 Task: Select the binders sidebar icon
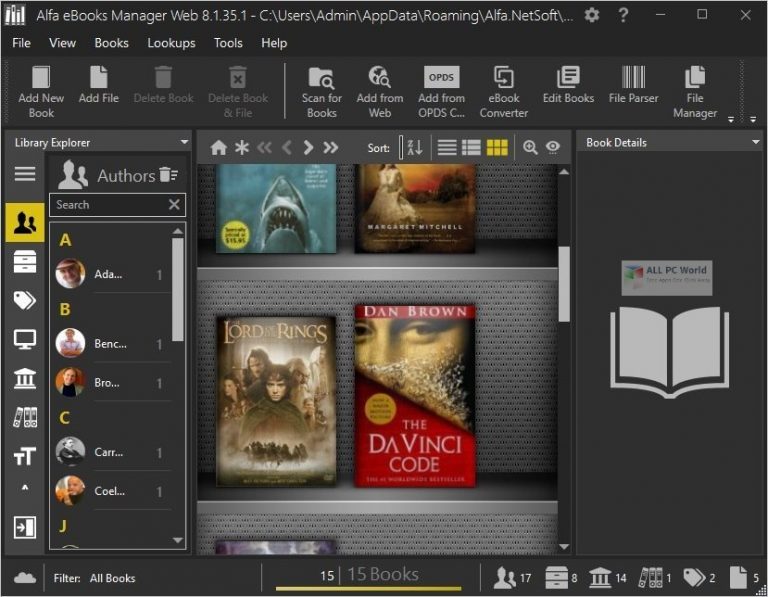click(25, 418)
